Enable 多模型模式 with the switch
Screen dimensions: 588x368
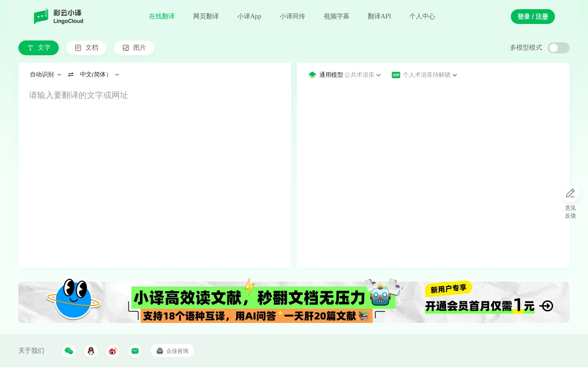click(x=559, y=48)
